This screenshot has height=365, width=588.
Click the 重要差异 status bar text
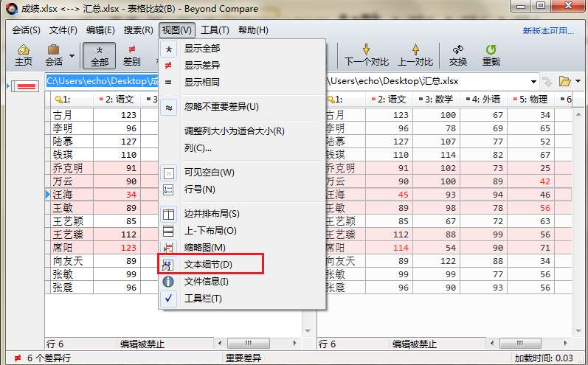coord(243,358)
